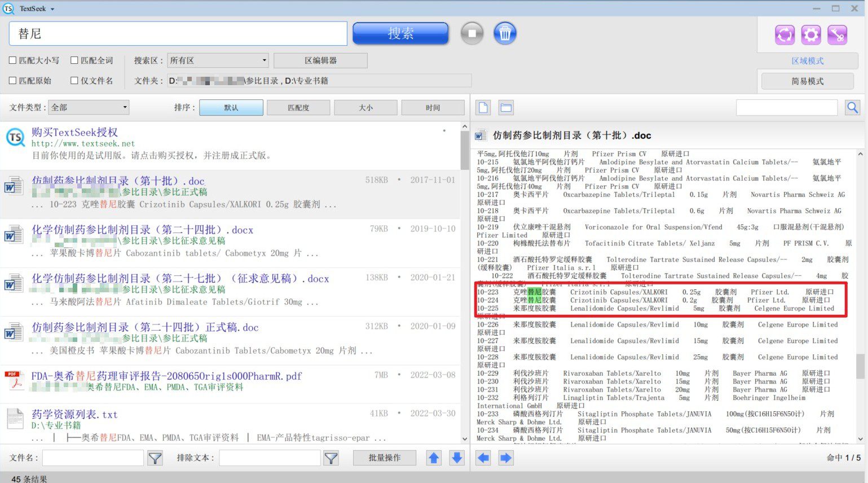
Task: Go to previous result with blue up arrow
Action: tap(434, 458)
